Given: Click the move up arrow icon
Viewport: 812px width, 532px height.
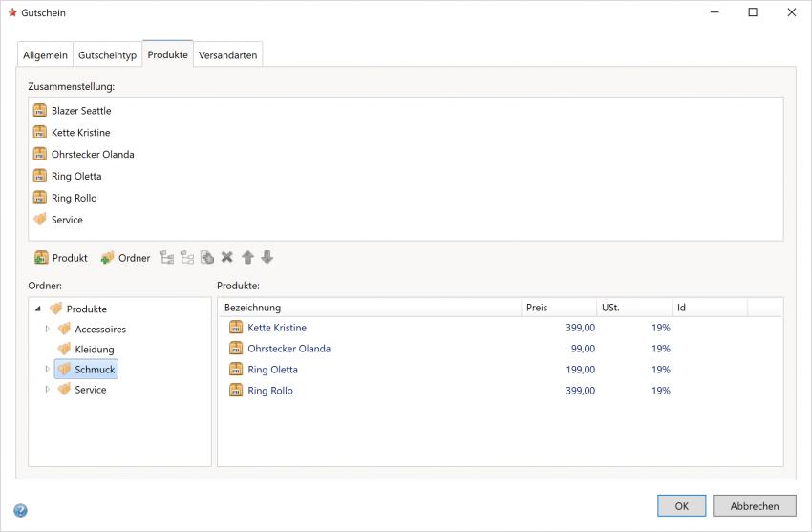Looking at the screenshot, I should (247, 257).
